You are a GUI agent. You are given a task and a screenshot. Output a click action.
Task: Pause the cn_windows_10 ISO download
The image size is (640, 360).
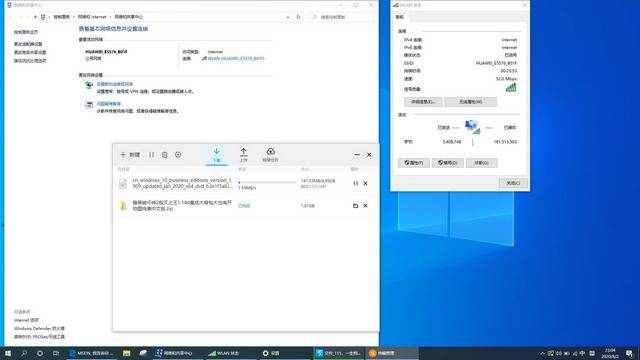click(x=356, y=183)
